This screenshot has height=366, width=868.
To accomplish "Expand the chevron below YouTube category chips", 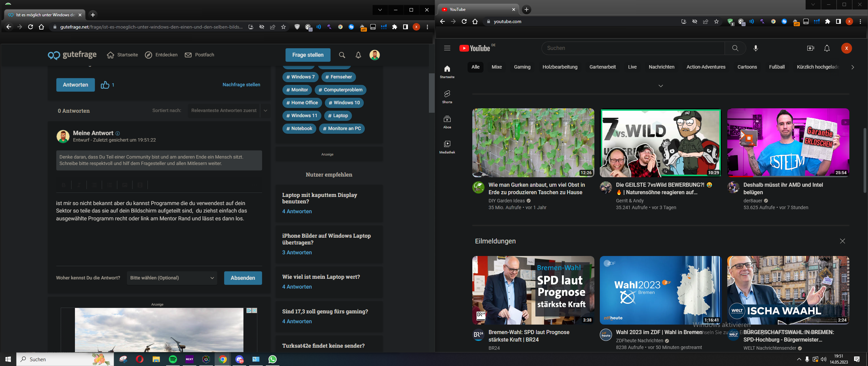I will click(660, 86).
